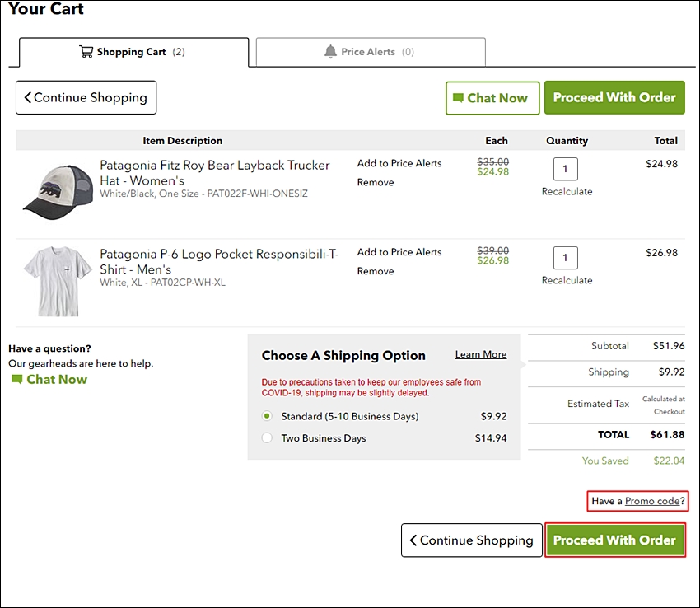Click the Learn More shipping link

pyautogui.click(x=481, y=355)
